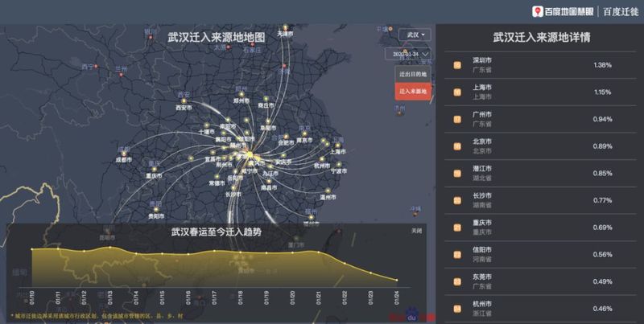Image resolution: width=644 pixels, height=324 pixels.
Task: Click the 01/24 data point on trend
Action: click(x=396, y=280)
